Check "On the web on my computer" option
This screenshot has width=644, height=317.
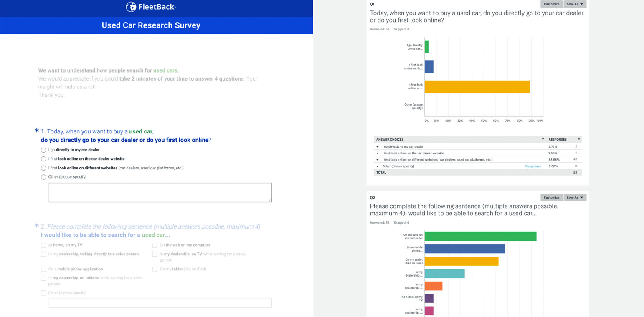tap(155, 245)
